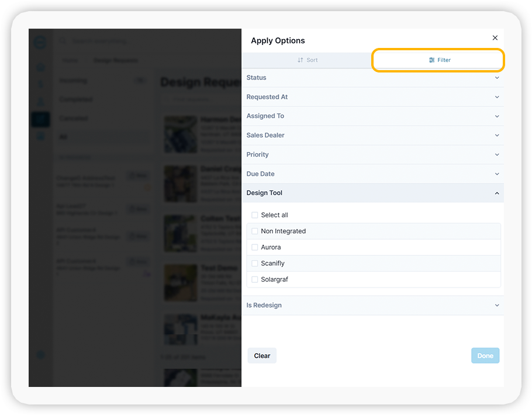
Task: Check the Aurora design tool option
Action: (254, 247)
